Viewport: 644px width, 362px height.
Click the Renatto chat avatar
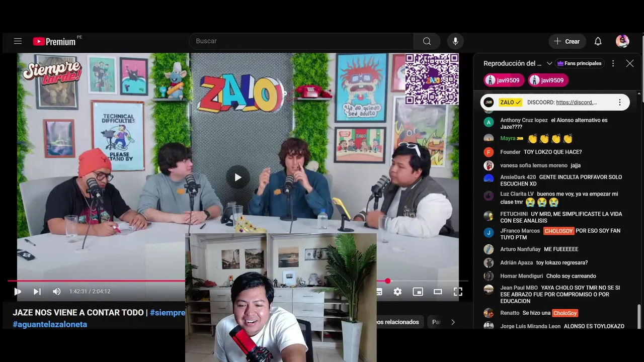click(x=489, y=313)
